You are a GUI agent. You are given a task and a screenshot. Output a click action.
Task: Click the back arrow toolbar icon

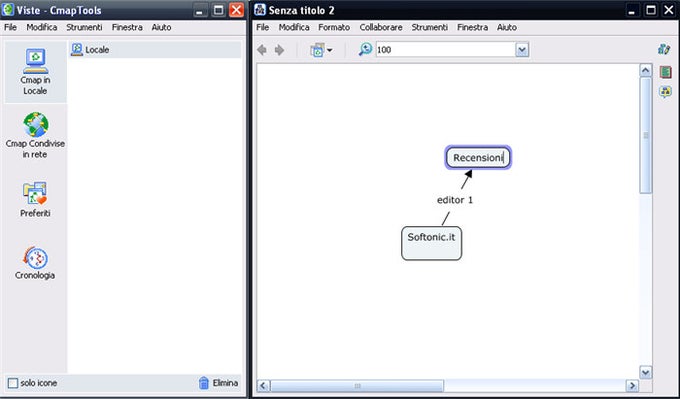pos(262,50)
